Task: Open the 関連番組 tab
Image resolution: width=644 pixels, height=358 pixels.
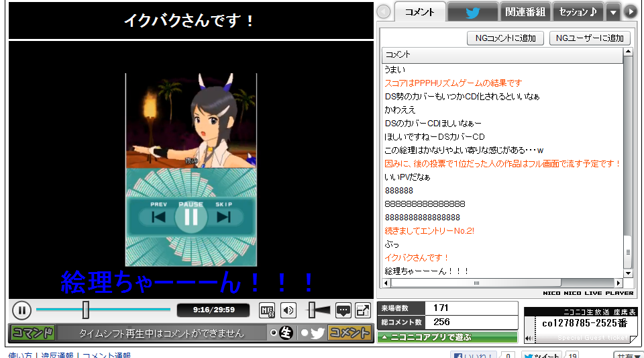Action: point(525,12)
